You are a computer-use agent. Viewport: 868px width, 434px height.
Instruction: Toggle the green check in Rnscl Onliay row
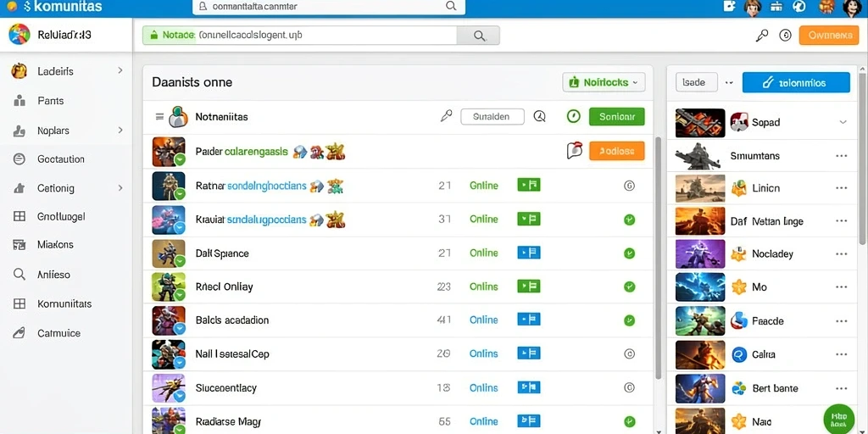629,287
